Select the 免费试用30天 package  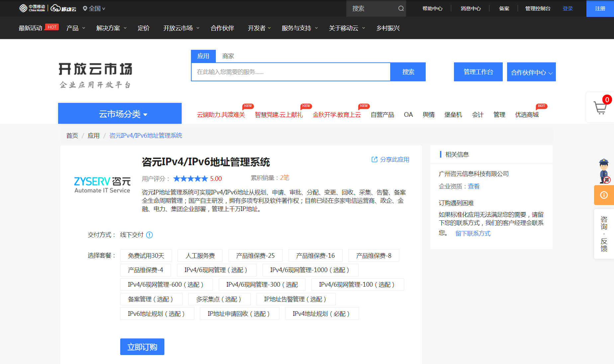(146, 255)
